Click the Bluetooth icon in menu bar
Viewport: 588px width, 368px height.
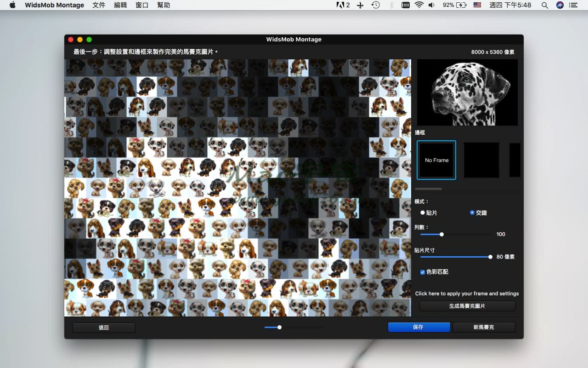[x=391, y=5]
